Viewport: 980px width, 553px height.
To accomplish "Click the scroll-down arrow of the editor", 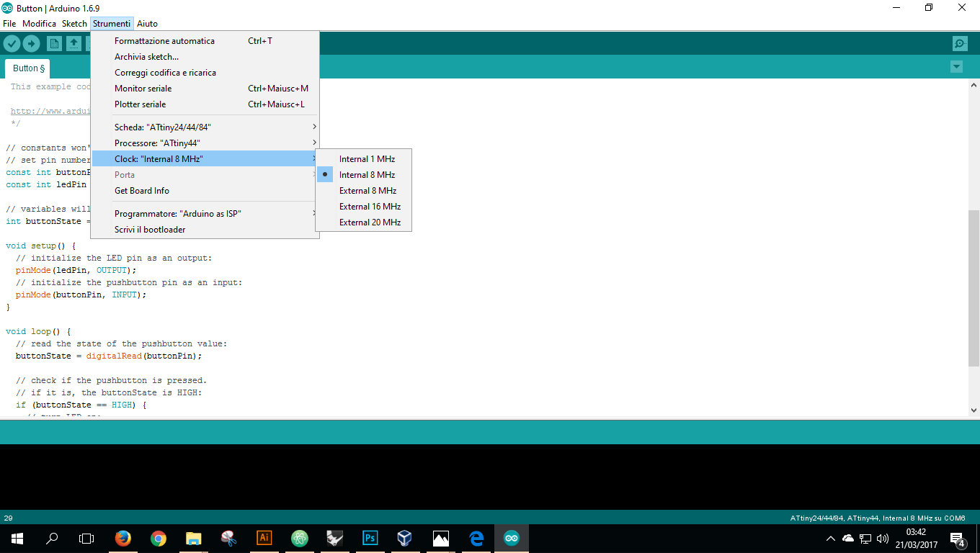I will [974, 410].
